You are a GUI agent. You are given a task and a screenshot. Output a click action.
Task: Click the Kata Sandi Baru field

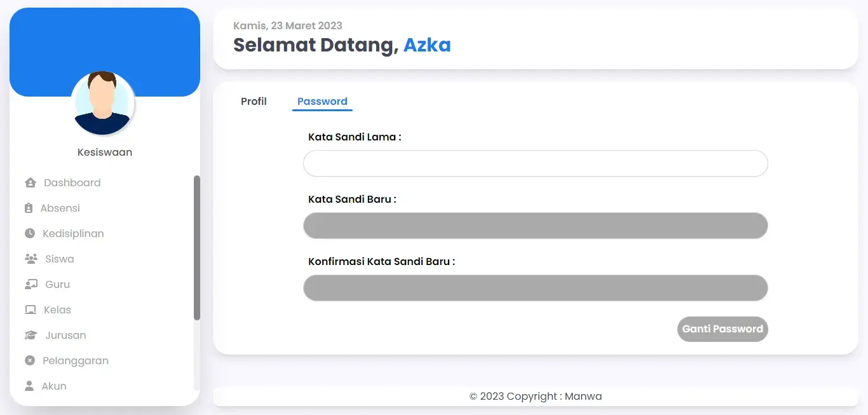(536, 226)
